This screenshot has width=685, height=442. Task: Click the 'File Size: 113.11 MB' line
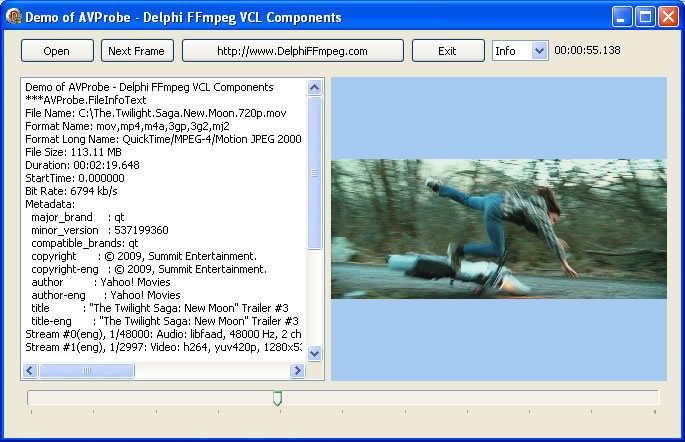73,152
